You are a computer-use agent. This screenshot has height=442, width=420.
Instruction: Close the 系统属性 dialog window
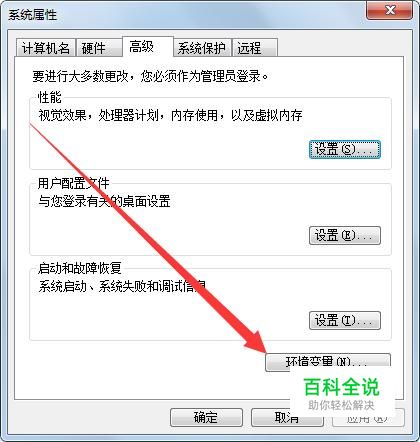390,10
